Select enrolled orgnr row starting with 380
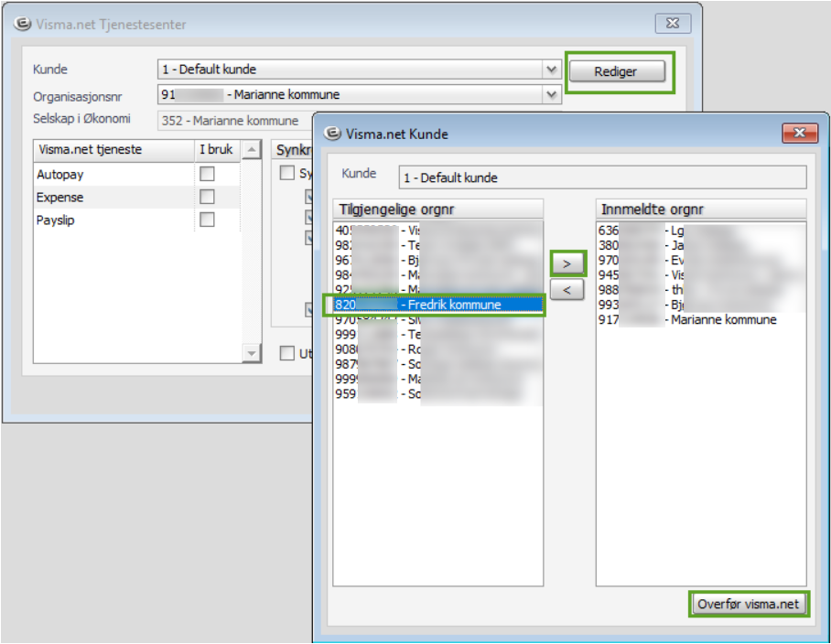This screenshot has height=644, width=831. pos(701,245)
